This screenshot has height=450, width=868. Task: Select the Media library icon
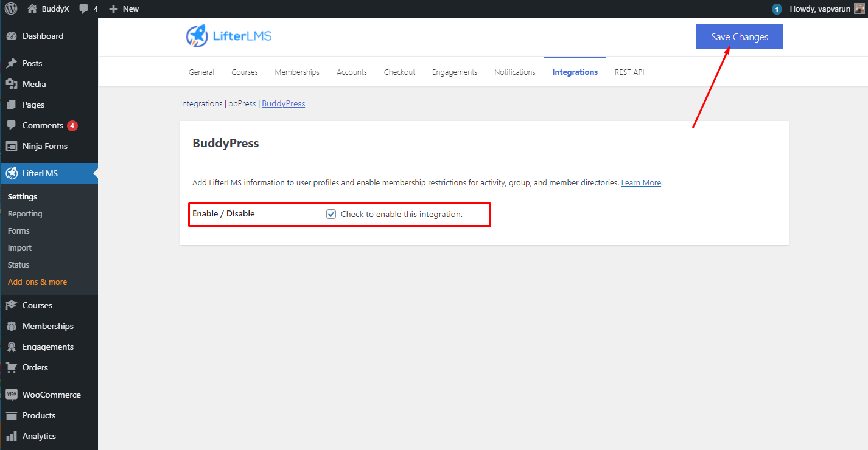pyautogui.click(x=13, y=84)
